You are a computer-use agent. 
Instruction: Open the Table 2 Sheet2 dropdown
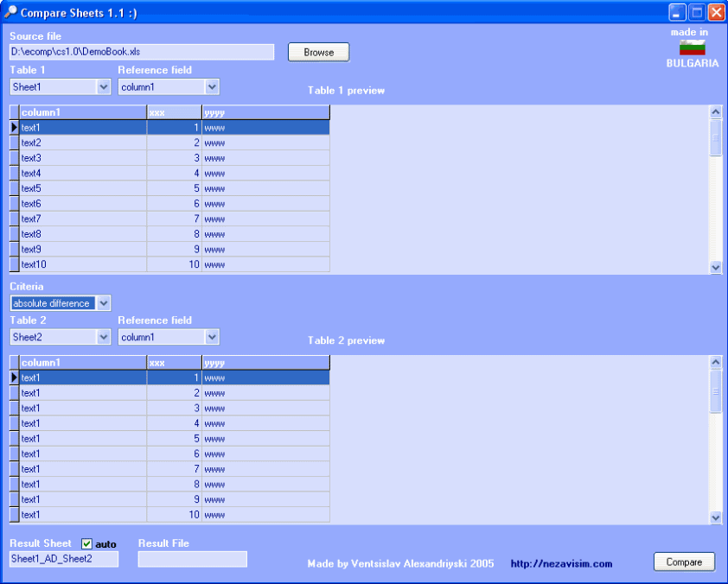[104, 337]
